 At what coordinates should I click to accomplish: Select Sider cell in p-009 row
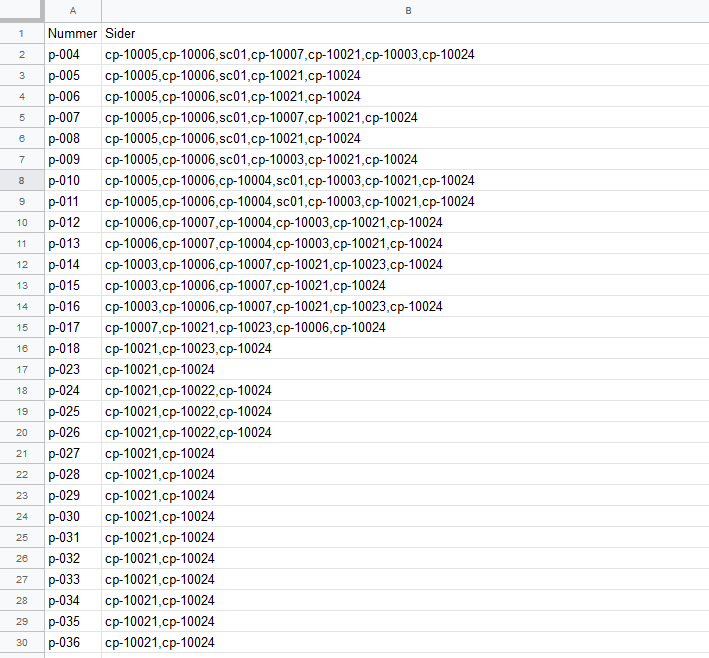click(x=405, y=159)
